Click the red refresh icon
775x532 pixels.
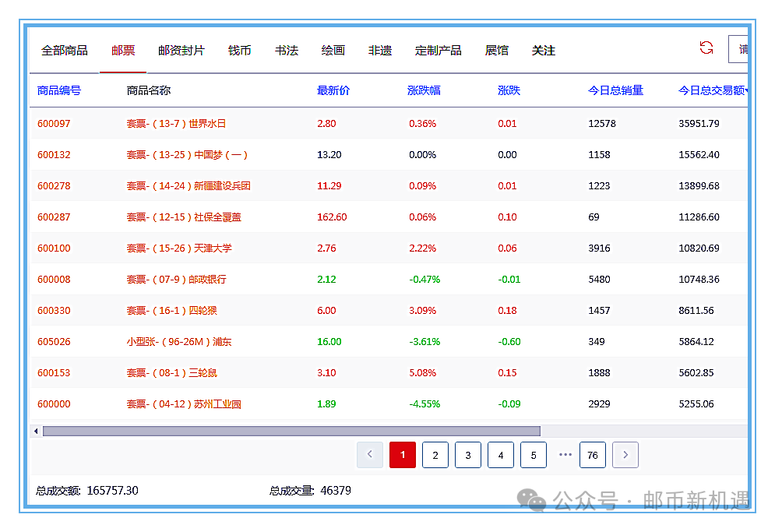706,48
